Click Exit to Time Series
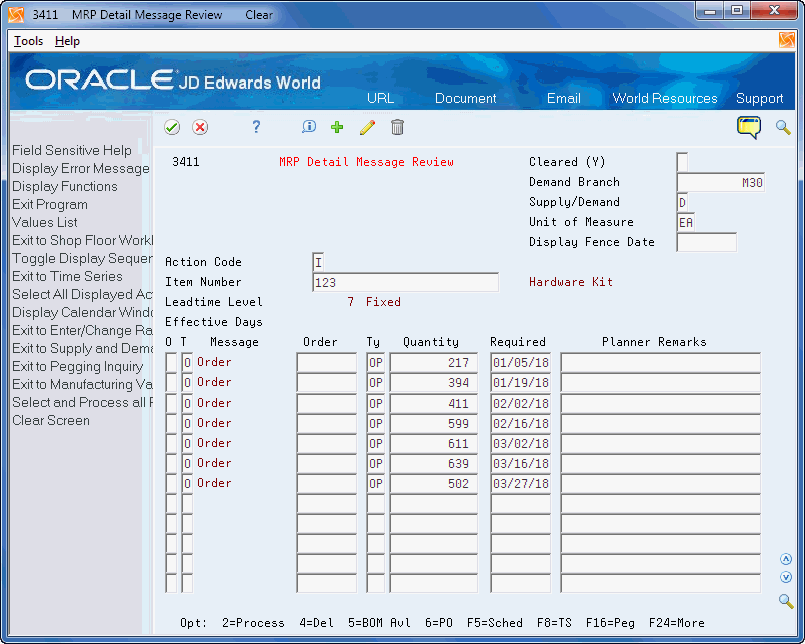Image resolution: width=805 pixels, height=644 pixels. coord(67,276)
